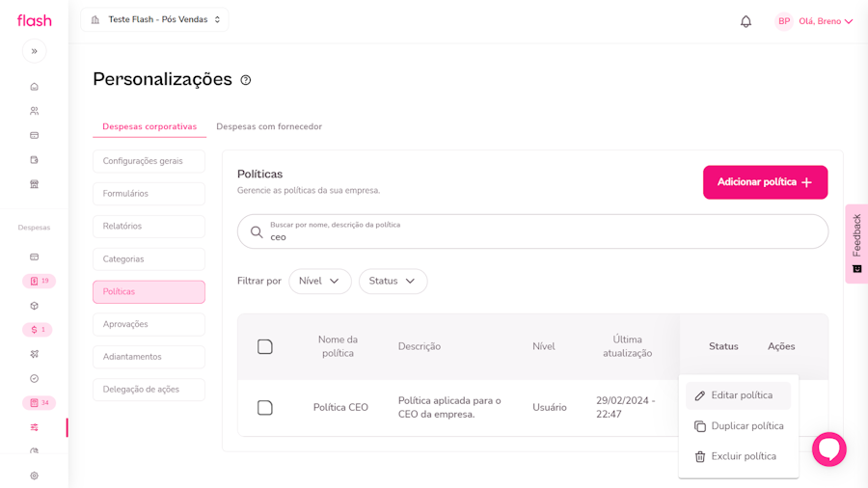Click the description Política aplicada para o CEO
Image resolution: width=868 pixels, height=488 pixels.
click(449, 408)
